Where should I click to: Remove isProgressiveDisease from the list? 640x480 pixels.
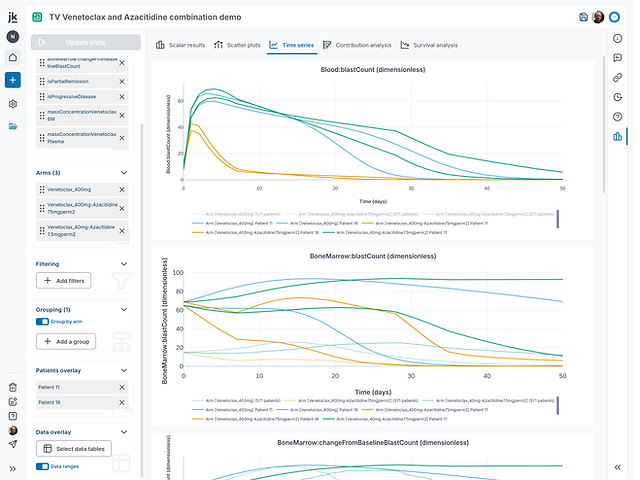(x=122, y=97)
